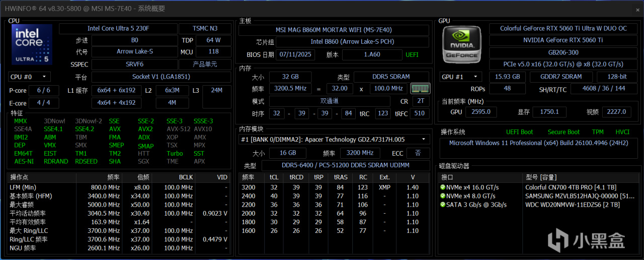Screen dimensions: 644x260
Task: Click the GPU clock 2595.0 value
Action: point(481,112)
